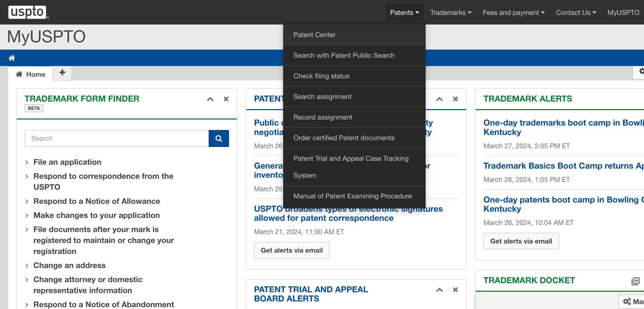This screenshot has width=644, height=309.
Task: Select Patent Trial and Appeal Case Tracking System
Action: [354, 167]
